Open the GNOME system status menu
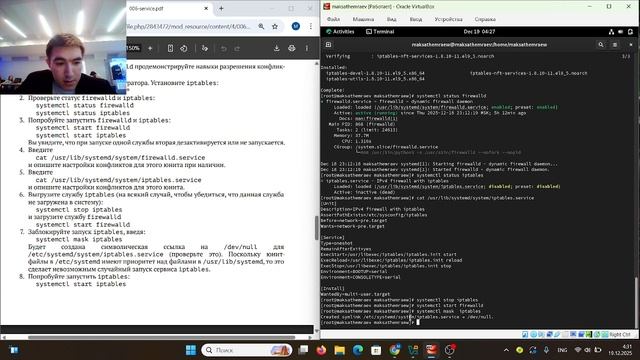The height and width of the screenshot is (360, 640). pyautogui.click(x=621, y=31)
